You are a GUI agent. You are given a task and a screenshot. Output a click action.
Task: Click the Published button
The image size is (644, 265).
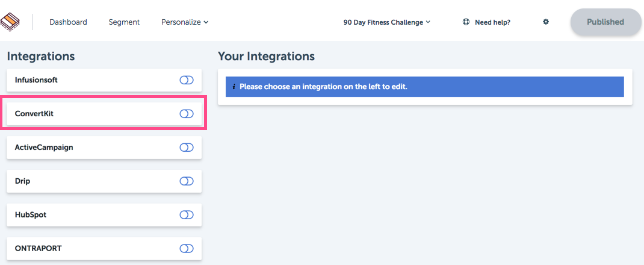605,22
